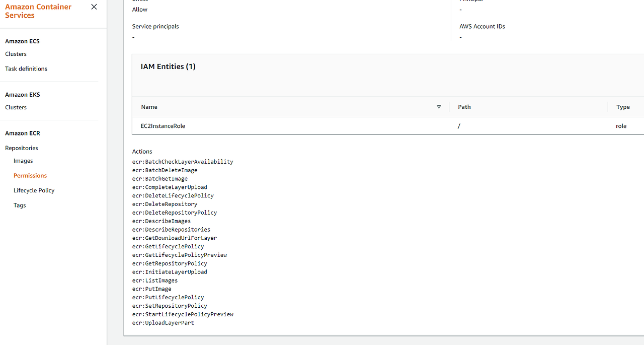
Task: Open Task definitions in sidebar
Action: [x=26, y=68]
